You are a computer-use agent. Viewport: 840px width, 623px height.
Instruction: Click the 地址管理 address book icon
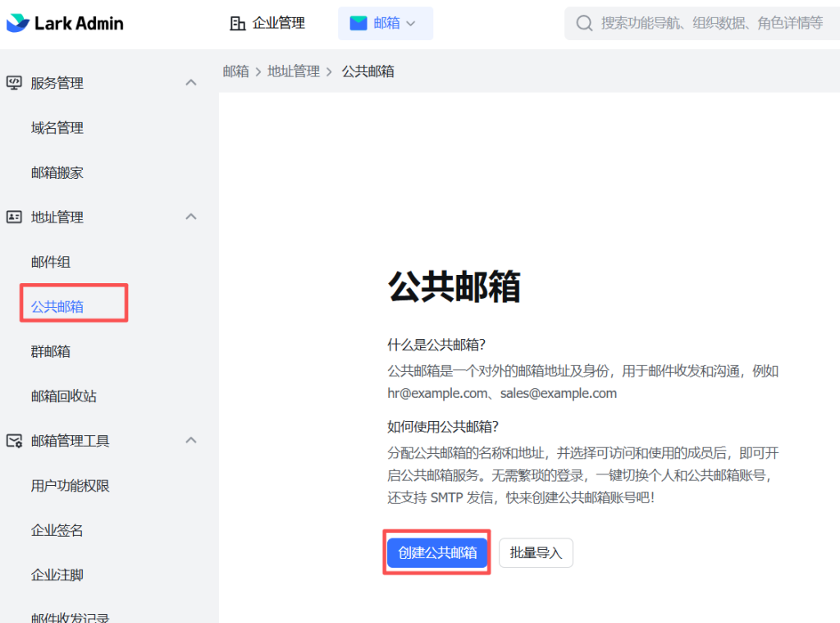[x=14, y=217]
